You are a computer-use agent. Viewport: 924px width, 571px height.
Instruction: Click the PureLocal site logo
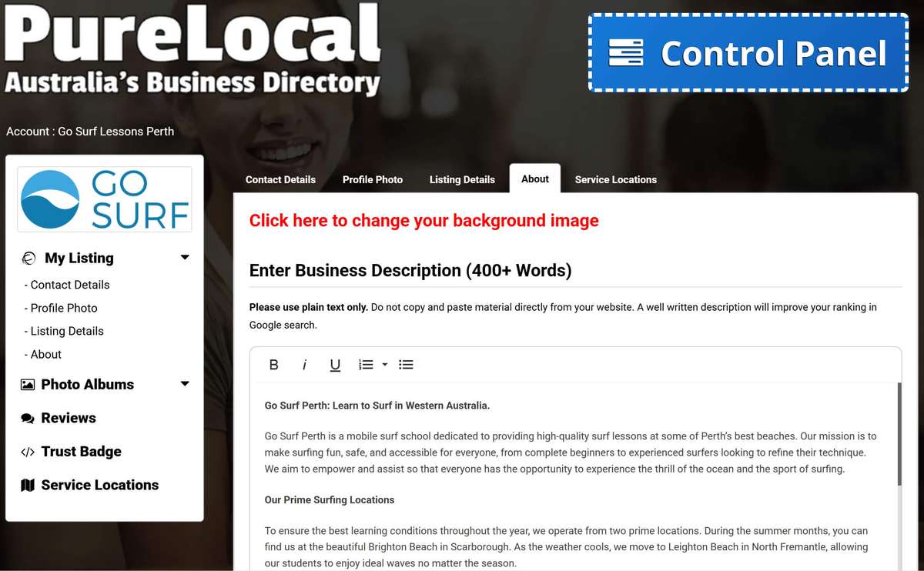click(x=192, y=51)
